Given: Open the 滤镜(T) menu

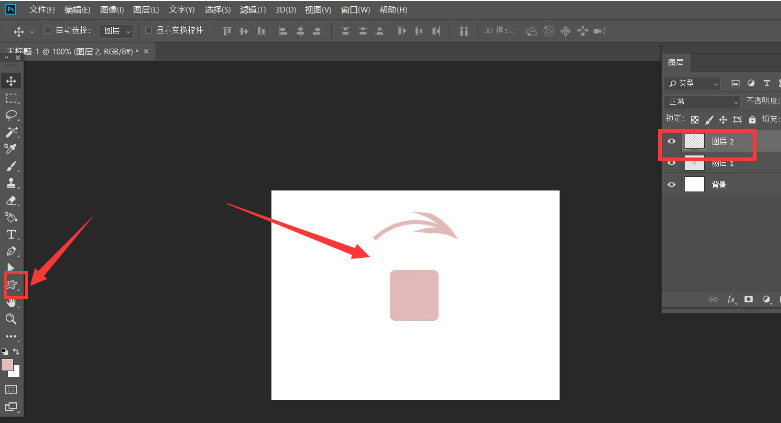Looking at the screenshot, I should coord(253,9).
